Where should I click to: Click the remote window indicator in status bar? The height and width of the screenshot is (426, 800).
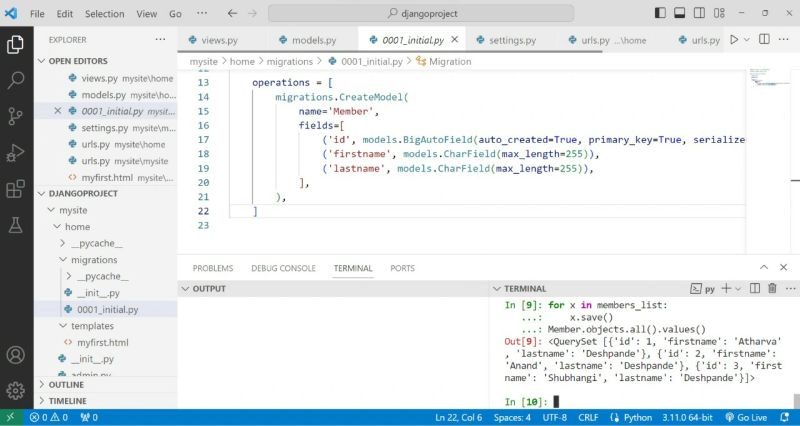[x=11, y=417]
